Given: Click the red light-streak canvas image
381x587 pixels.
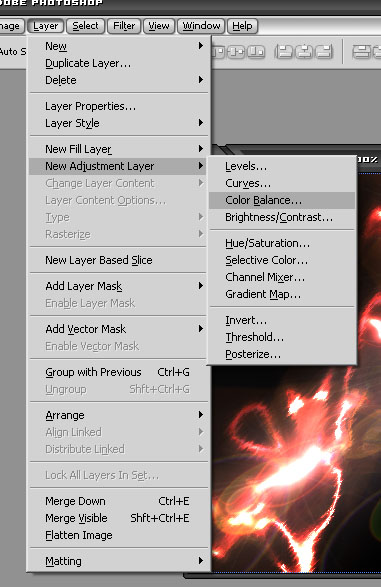Looking at the screenshot, I should [x=296, y=468].
